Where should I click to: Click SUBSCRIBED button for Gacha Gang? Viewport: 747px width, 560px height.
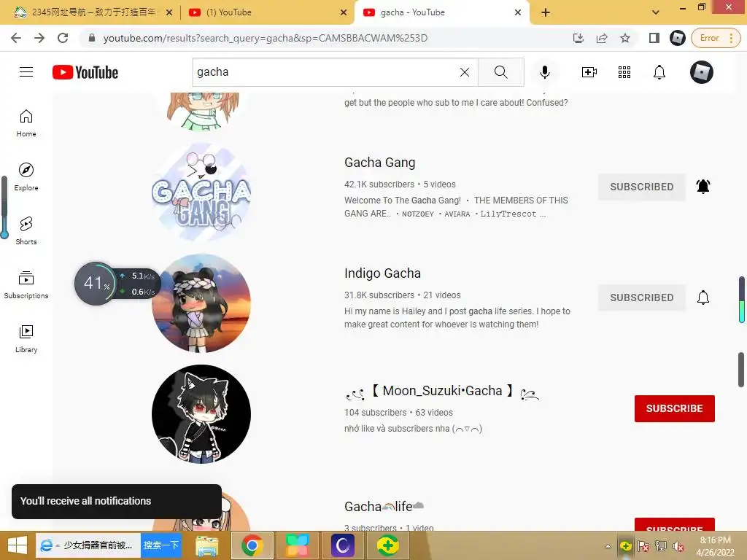pos(642,187)
